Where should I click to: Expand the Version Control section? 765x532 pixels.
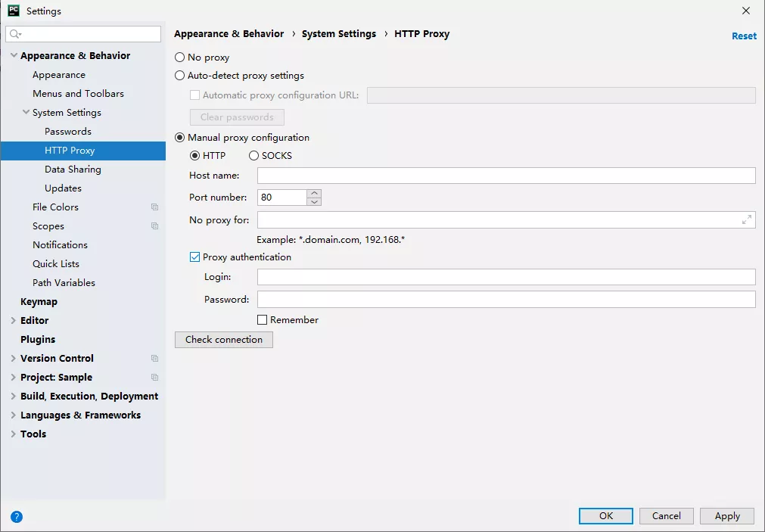(x=13, y=358)
